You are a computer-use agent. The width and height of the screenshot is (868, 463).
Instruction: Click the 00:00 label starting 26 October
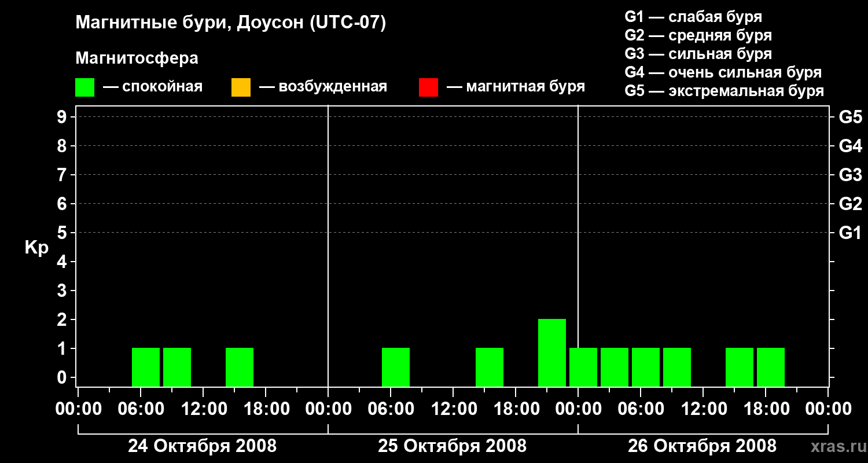578,409
